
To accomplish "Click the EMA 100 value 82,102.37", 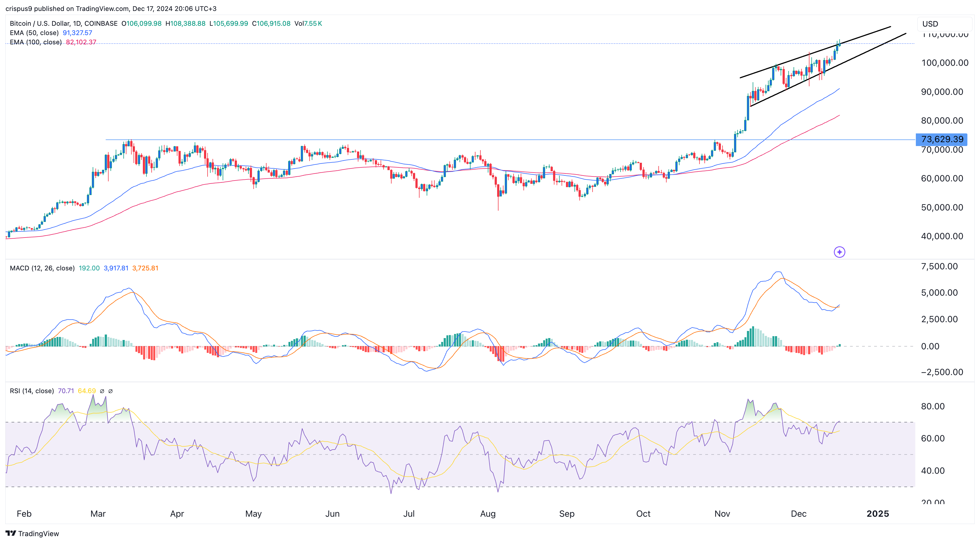I will point(81,42).
